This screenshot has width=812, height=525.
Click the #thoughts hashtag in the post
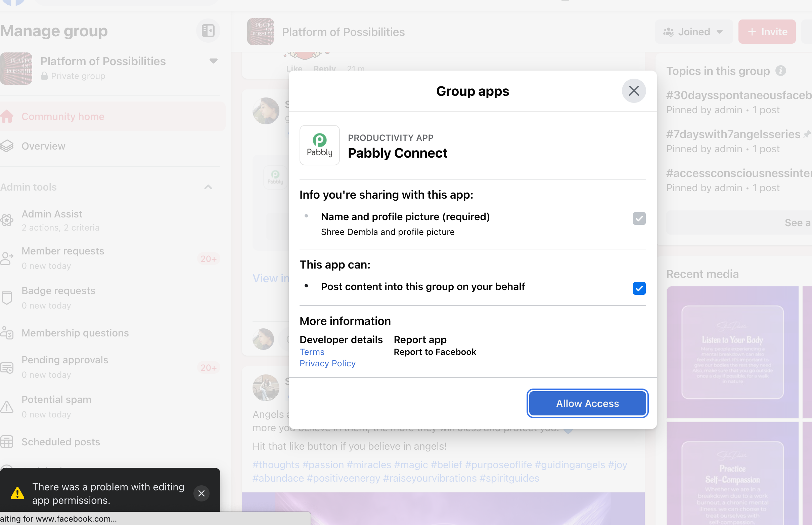[x=276, y=465]
